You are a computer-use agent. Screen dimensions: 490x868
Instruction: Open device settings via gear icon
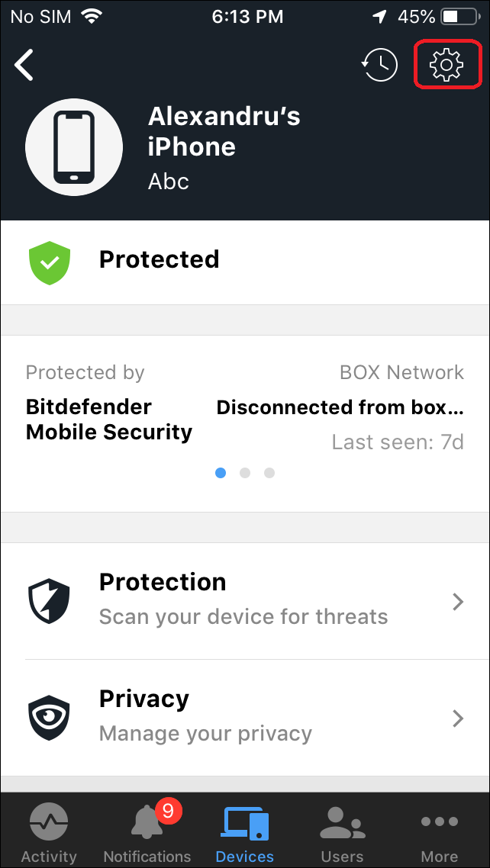(448, 64)
